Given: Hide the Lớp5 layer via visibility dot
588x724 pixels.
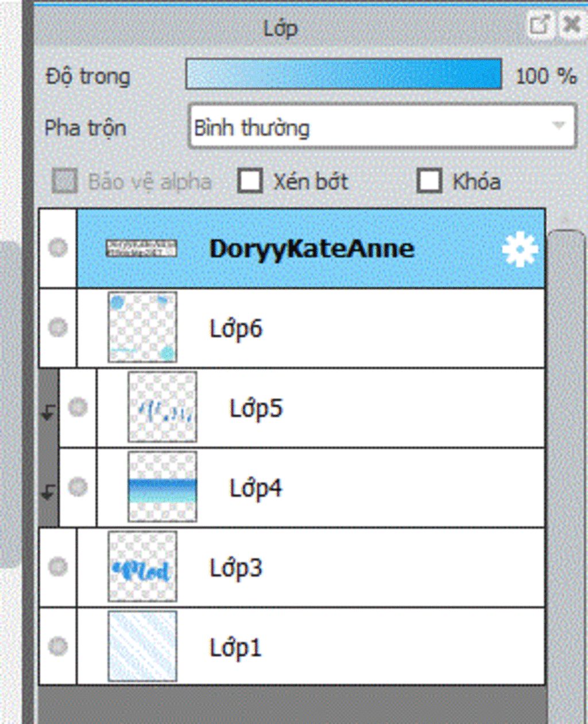Looking at the screenshot, I should (78, 407).
